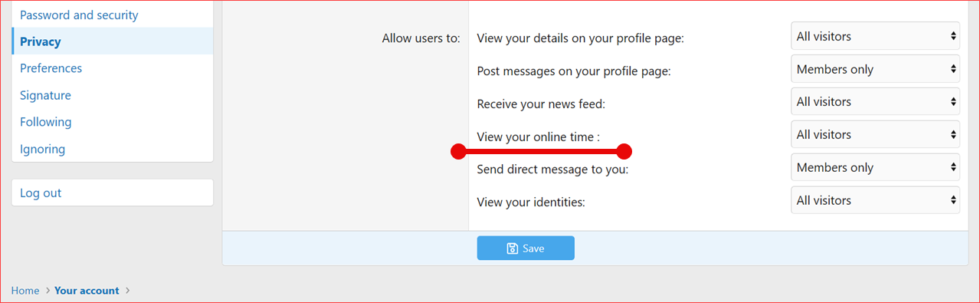Image resolution: width=980 pixels, height=303 pixels.
Task: Open dropdown for viewing your identities
Action: pyautogui.click(x=876, y=200)
